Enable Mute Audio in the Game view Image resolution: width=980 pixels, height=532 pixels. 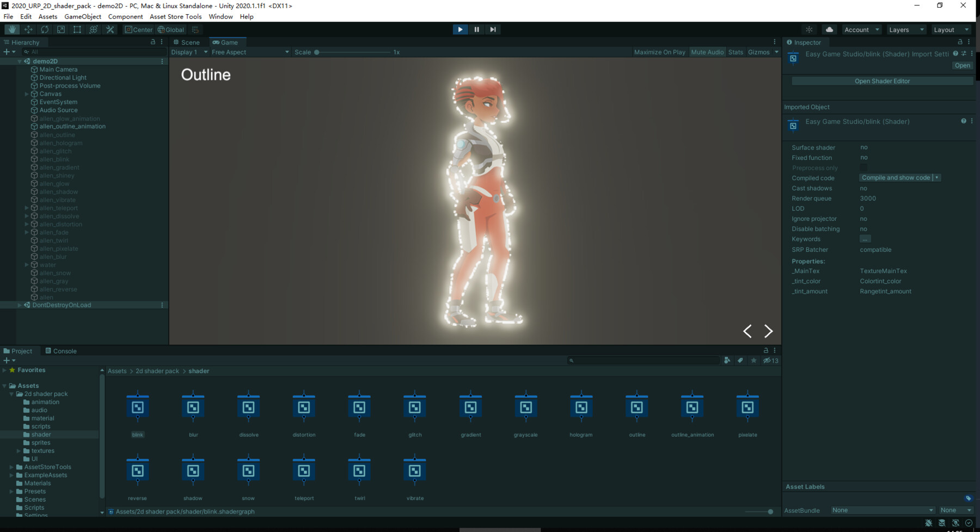coord(707,52)
